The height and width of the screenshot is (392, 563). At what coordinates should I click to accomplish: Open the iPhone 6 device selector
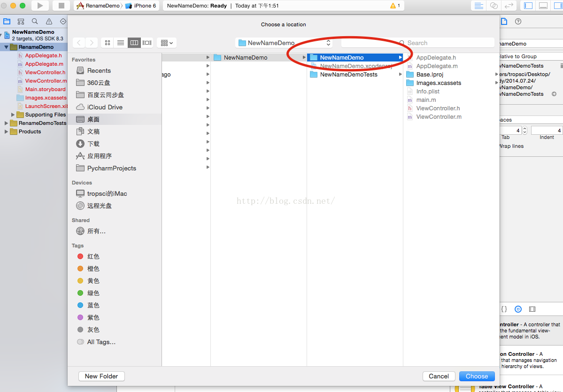(141, 6)
